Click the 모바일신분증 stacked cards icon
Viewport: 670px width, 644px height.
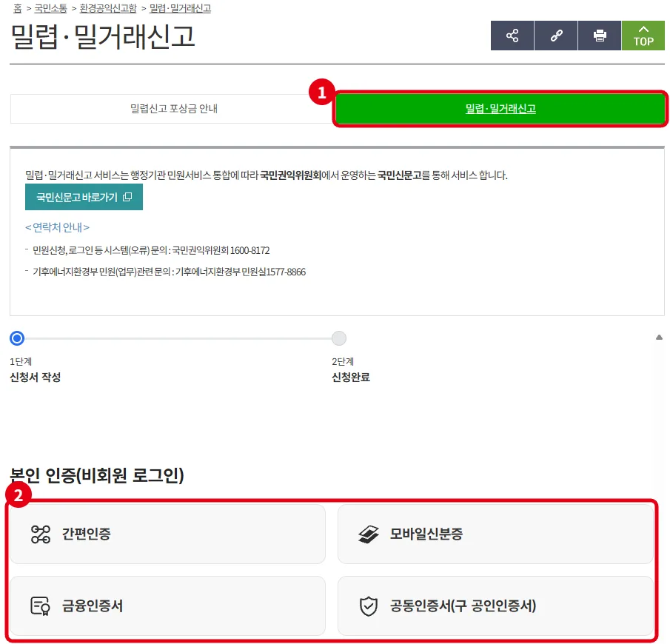369,534
